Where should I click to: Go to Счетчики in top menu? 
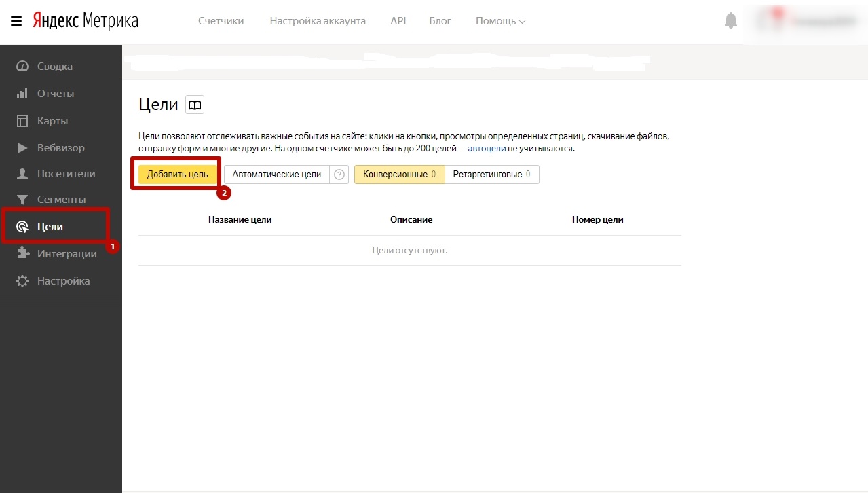click(x=221, y=21)
